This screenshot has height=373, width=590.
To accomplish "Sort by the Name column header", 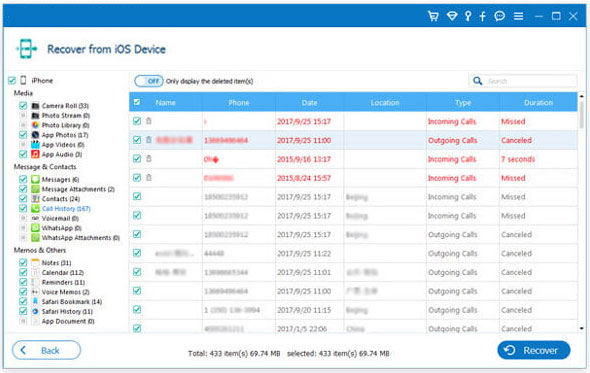I will click(166, 102).
